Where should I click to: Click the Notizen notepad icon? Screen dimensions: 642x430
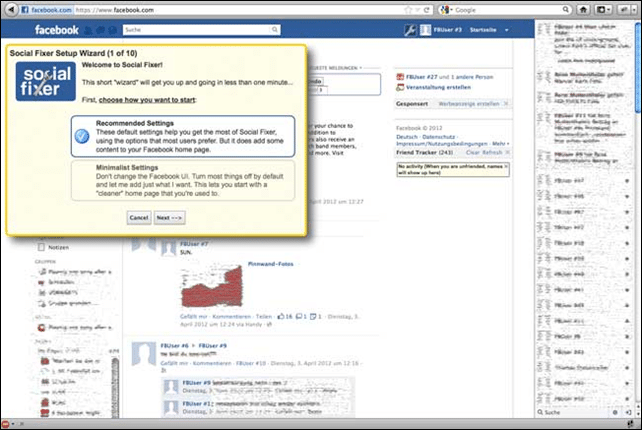pos(41,247)
